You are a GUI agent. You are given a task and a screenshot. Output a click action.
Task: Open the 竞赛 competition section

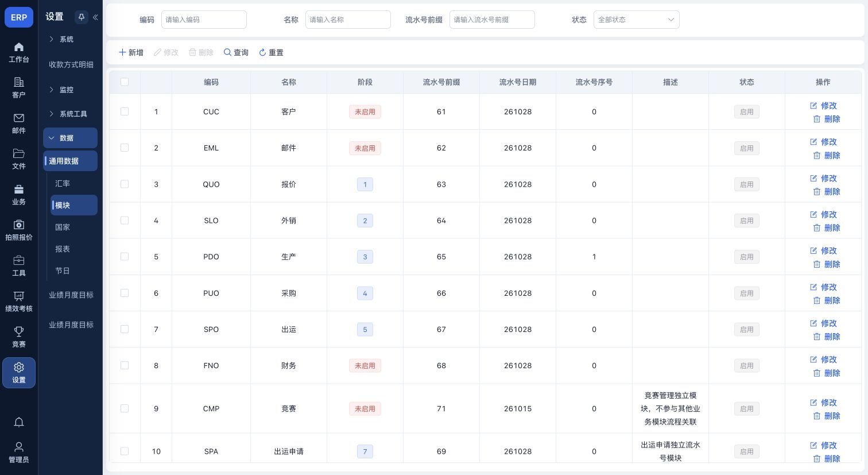19,337
